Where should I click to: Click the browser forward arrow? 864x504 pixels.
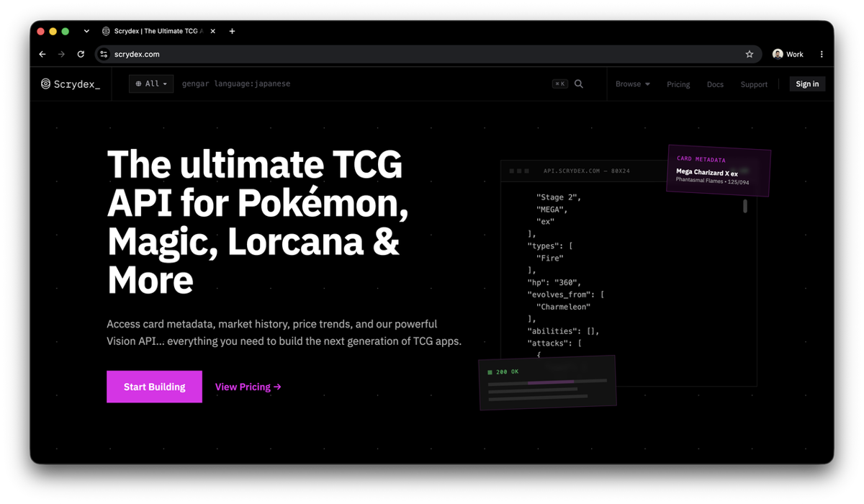pyautogui.click(x=61, y=54)
